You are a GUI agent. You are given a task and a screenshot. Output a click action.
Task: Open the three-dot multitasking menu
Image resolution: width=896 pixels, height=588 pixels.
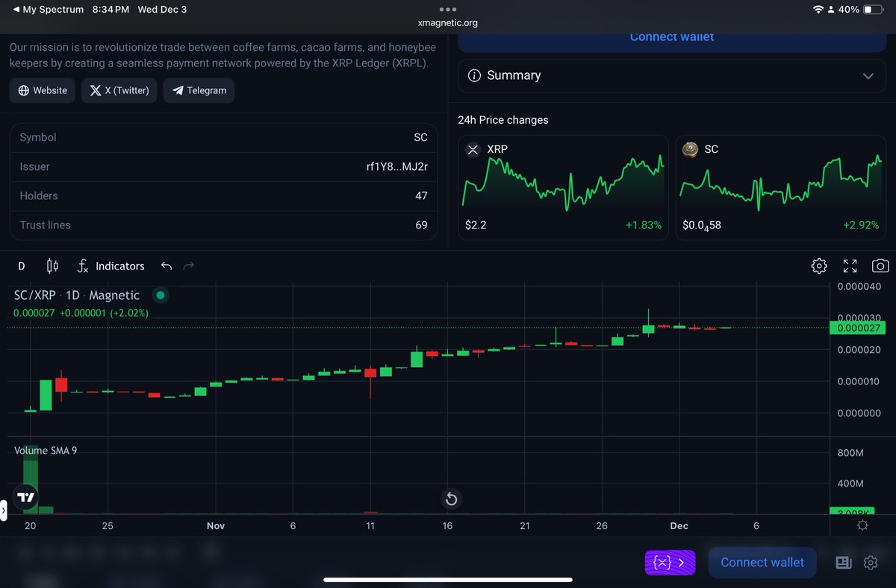448,9
